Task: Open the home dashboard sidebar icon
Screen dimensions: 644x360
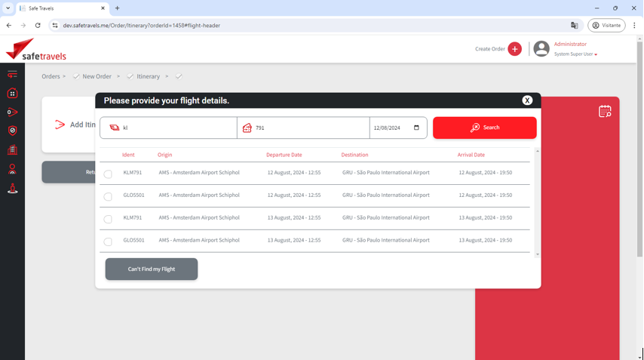Action: click(x=12, y=94)
